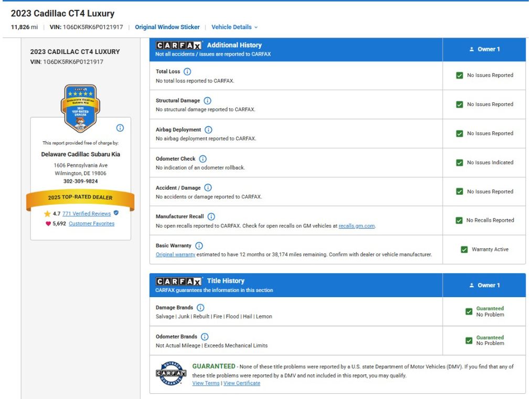Click the dealer phone number 302-309-9824
Screen dimensions: 532x399
(80, 181)
